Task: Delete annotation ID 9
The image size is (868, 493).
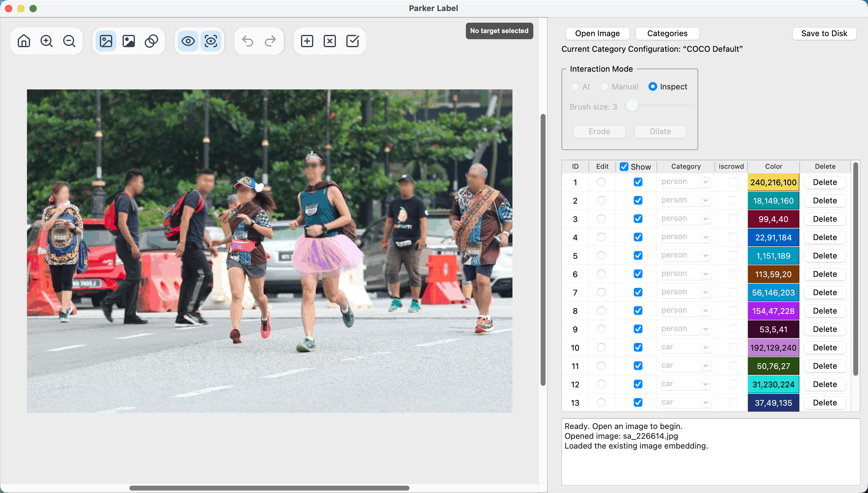Action: [824, 329]
